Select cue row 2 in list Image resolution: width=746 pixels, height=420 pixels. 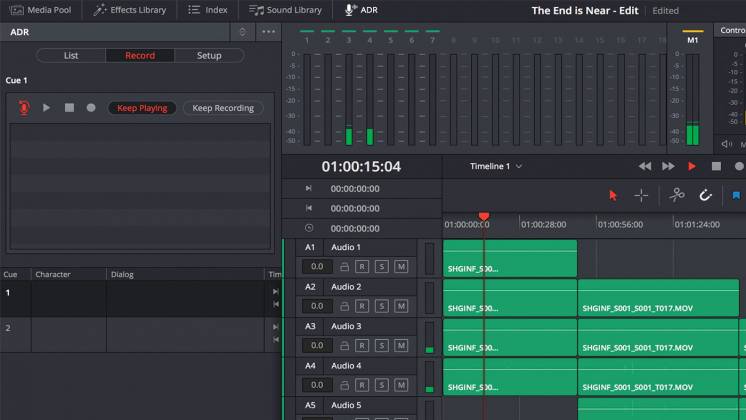140,335
